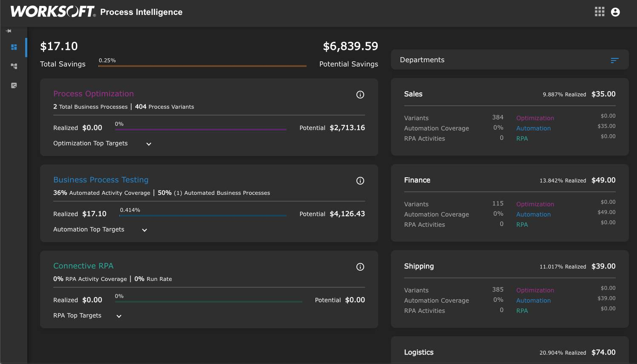Open the Process Optimization heading link
The image size is (637, 364).
(x=93, y=94)
